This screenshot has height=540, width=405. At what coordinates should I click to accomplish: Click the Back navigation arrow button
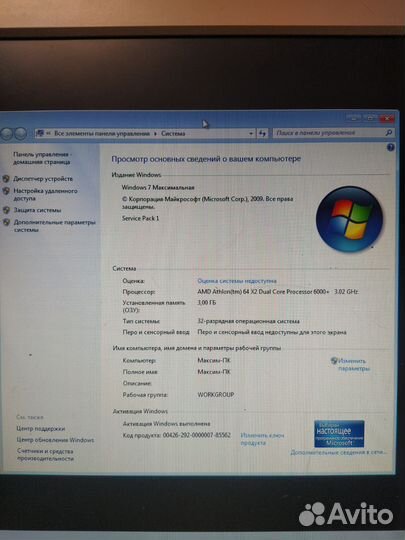pos(7,134)
